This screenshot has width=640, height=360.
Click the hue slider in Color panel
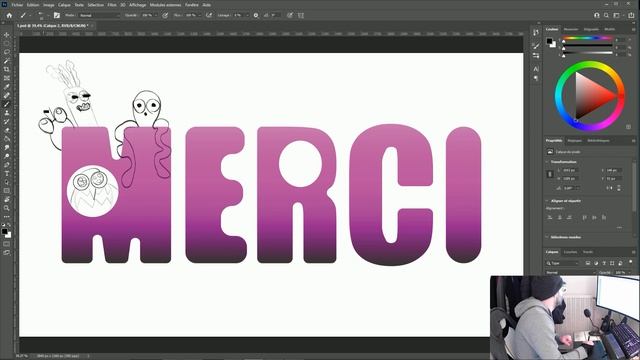[x=588, y=39]
